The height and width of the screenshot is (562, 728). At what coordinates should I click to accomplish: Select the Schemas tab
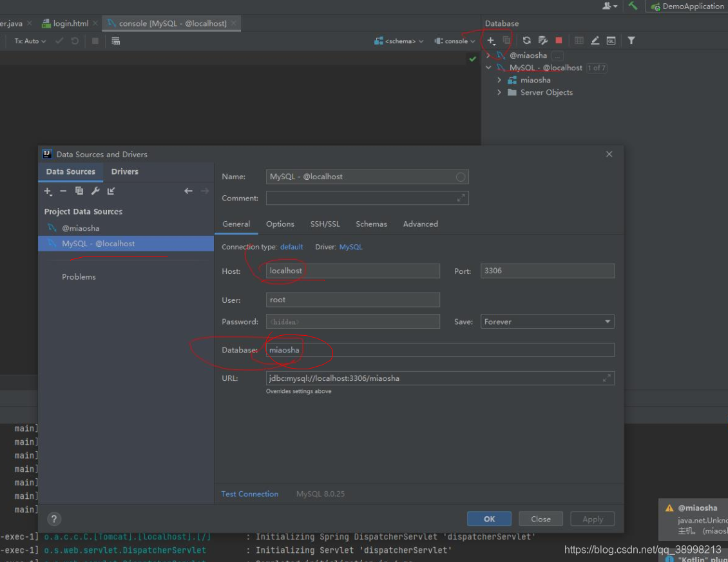click(x=372, y=224)
